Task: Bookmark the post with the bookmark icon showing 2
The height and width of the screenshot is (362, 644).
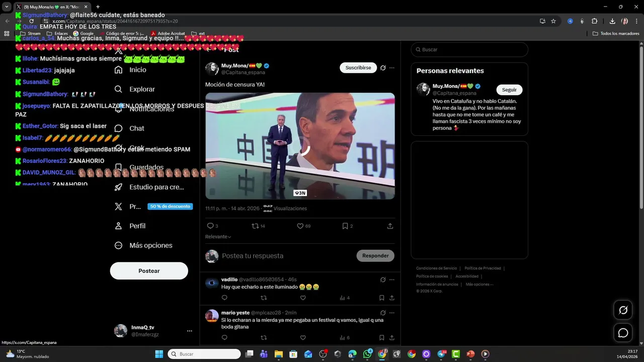Action: (345, 226)
